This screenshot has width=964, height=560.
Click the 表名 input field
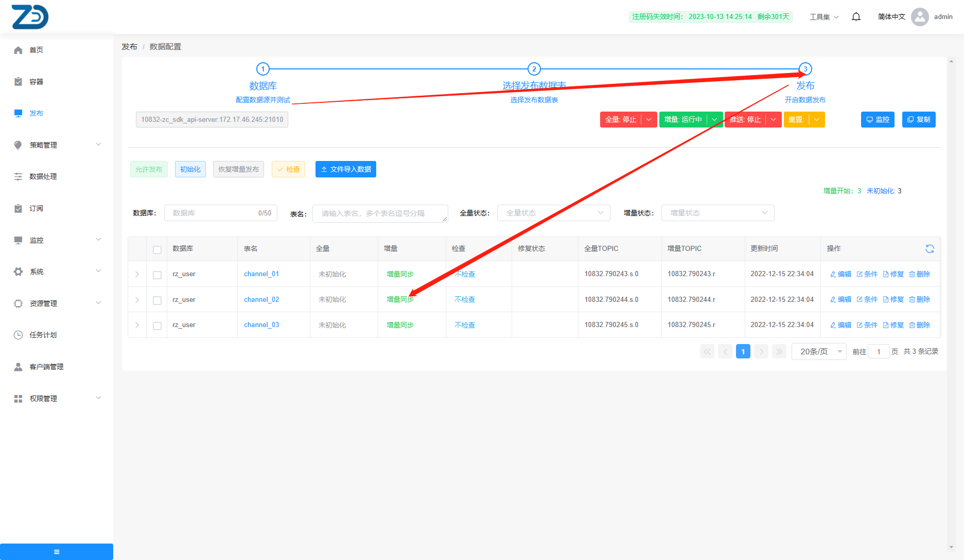point(380,213)
